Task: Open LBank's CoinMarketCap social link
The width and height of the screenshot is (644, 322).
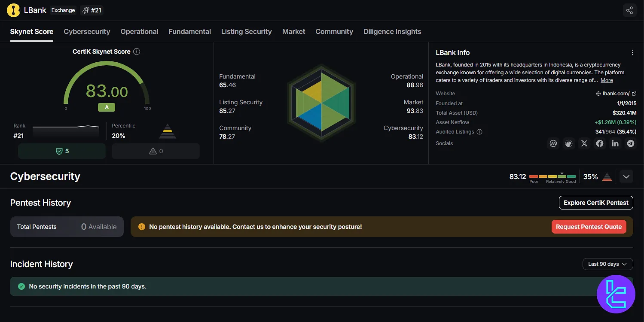Action: pos(553,143)
